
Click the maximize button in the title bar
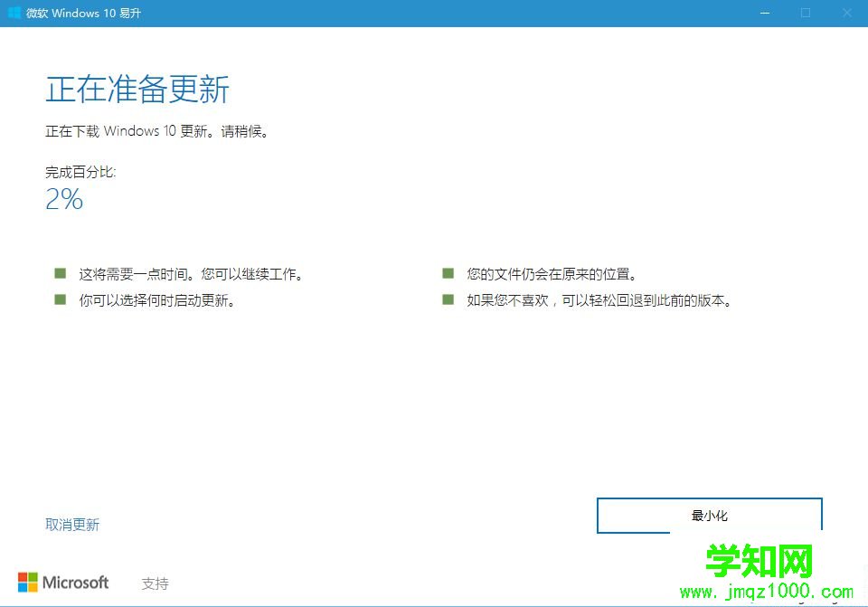[x=806, y=13]
